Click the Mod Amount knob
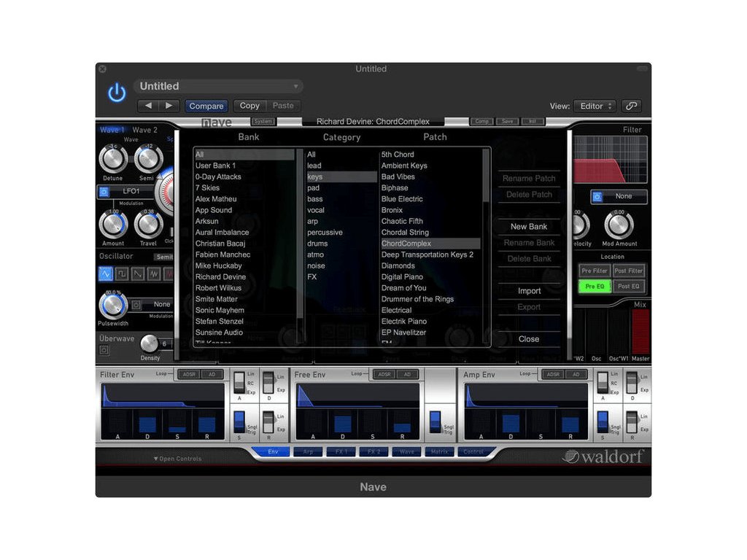This screenshot has height=560, width=747. click(619, 225)
